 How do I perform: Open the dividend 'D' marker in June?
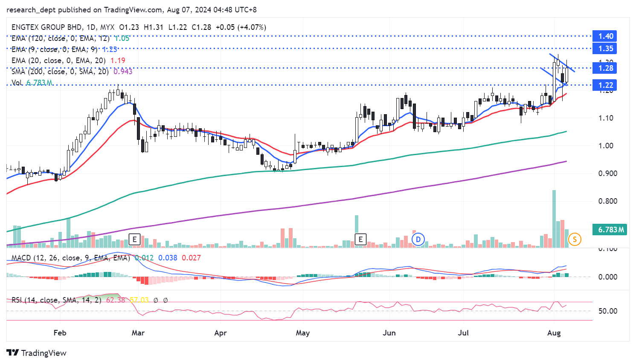[x=418, y=239]
